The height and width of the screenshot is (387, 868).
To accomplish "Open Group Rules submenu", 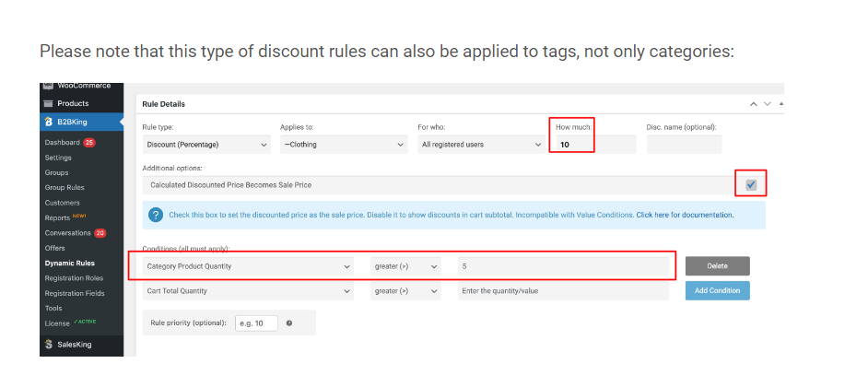I will [x=65, y=188].
